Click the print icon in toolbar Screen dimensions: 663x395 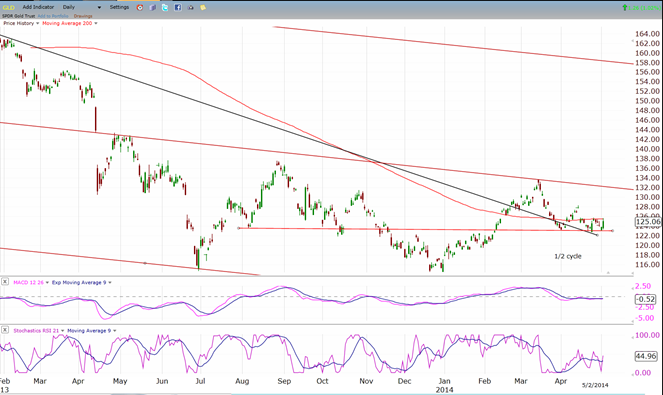[x=191, y=8]
